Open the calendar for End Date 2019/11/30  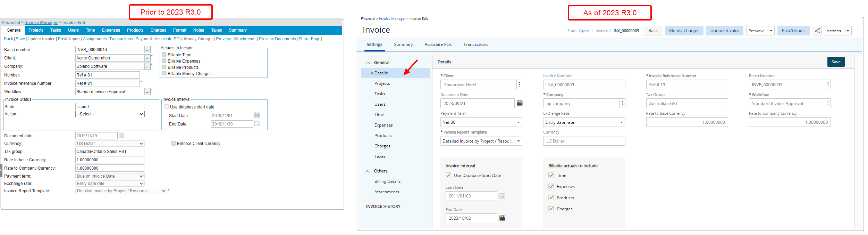257,124
